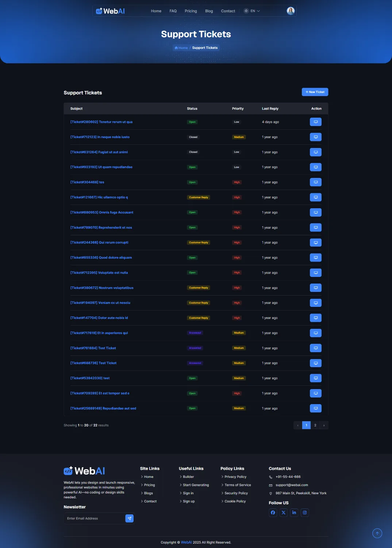
Task: Click the New Ticket button
Action: click(315, 92)
